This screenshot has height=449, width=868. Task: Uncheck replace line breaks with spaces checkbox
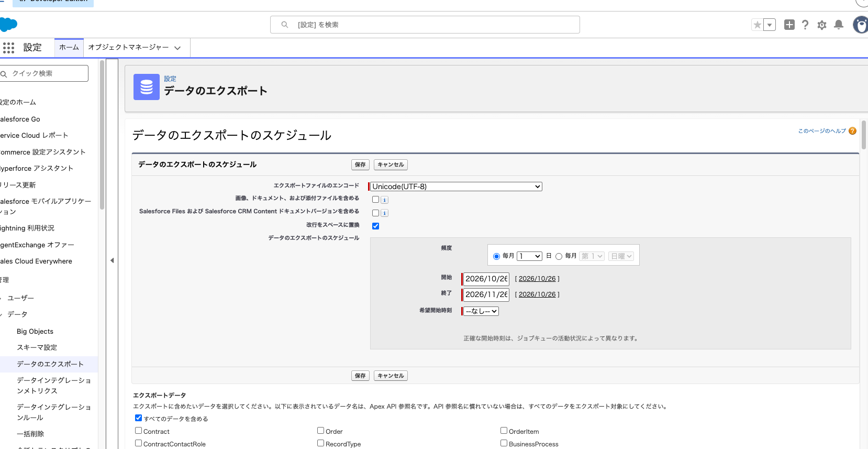tap(375, 226)
